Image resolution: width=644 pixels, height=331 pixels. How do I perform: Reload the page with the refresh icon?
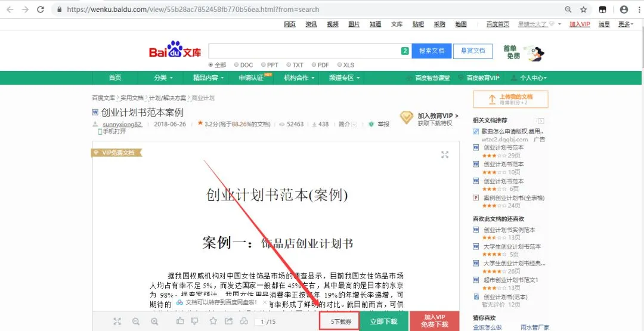[41, 9]
